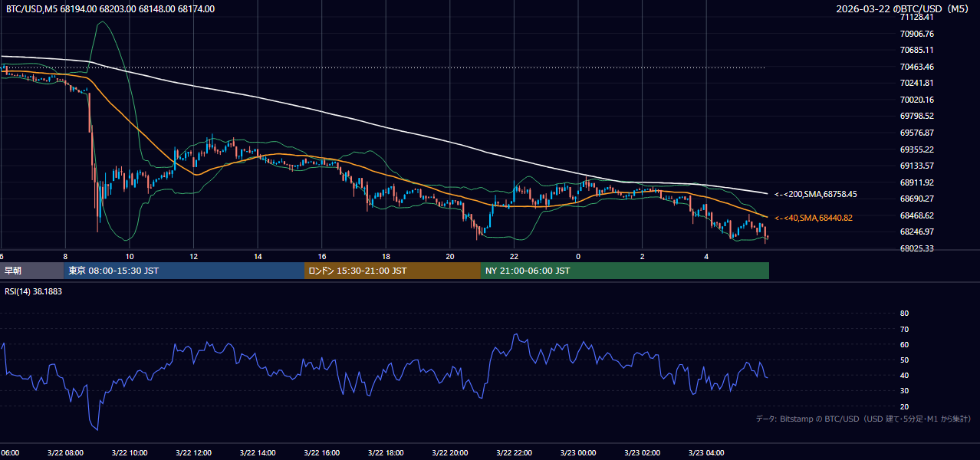Click price axis value 69133.57

tap(917, 166)
